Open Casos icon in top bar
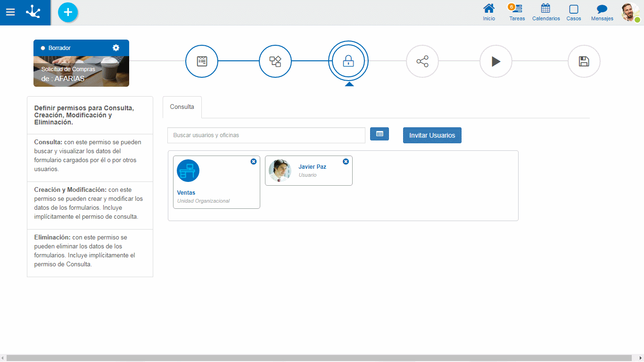 click(x=574, y=12)
